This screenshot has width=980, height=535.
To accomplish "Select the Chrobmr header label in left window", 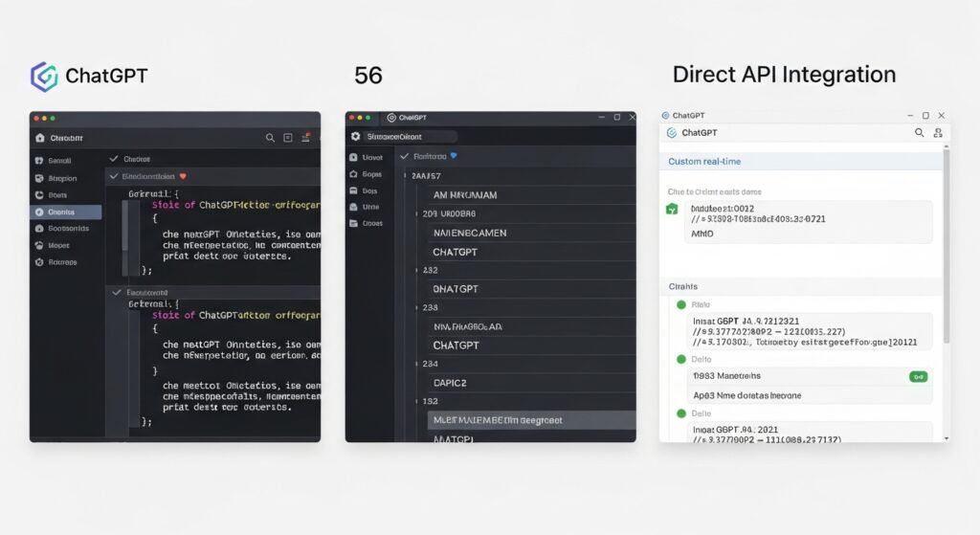I will click(x=66, y=138).
